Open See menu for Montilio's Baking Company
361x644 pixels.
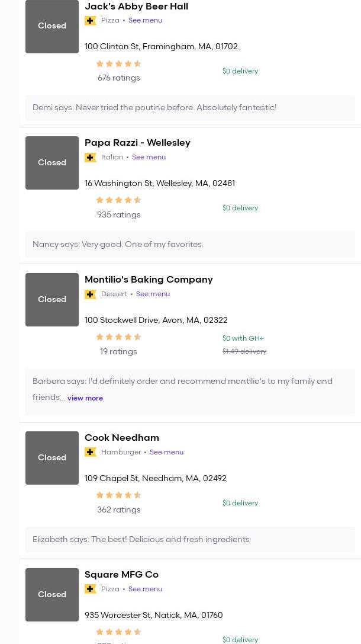(x=153, y=294)
